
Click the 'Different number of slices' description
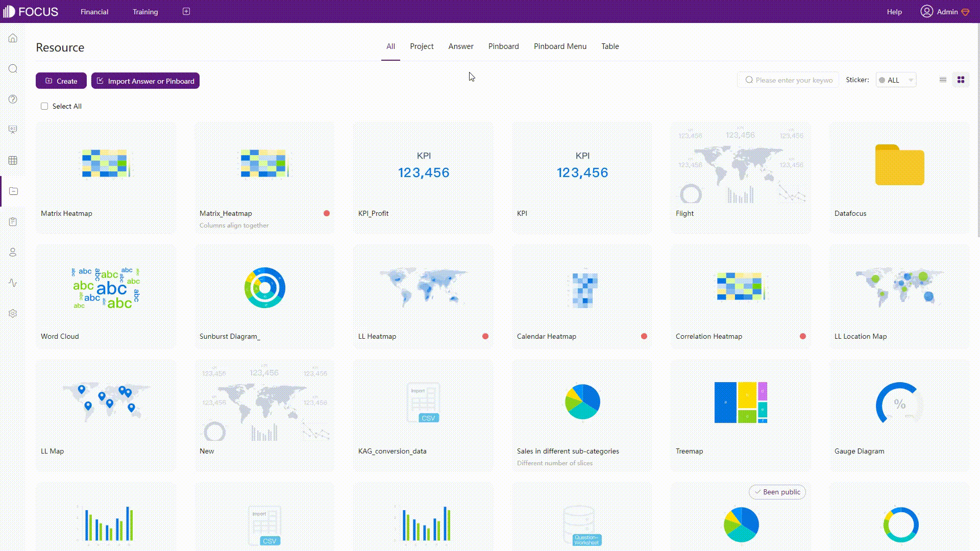pos(555,463)
